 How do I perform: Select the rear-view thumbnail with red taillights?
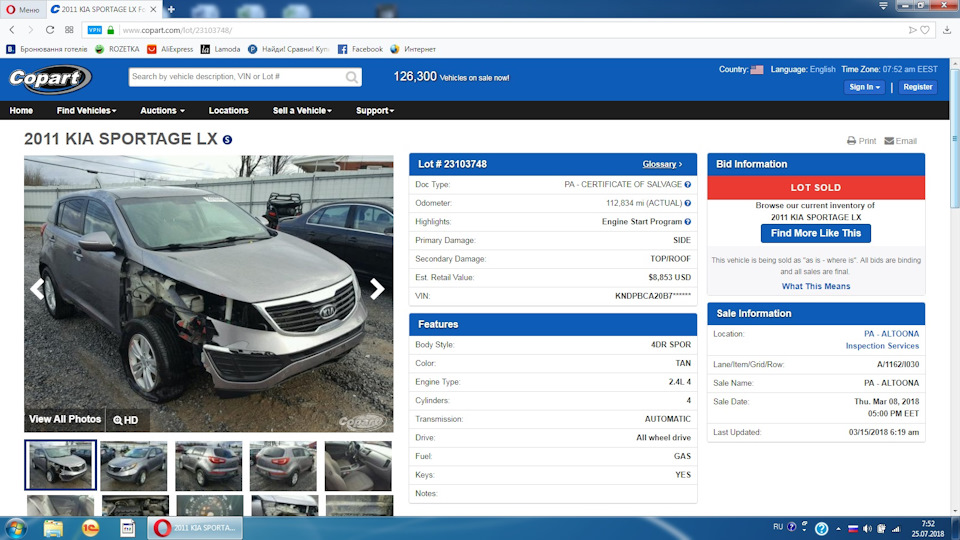click(209, 465)
